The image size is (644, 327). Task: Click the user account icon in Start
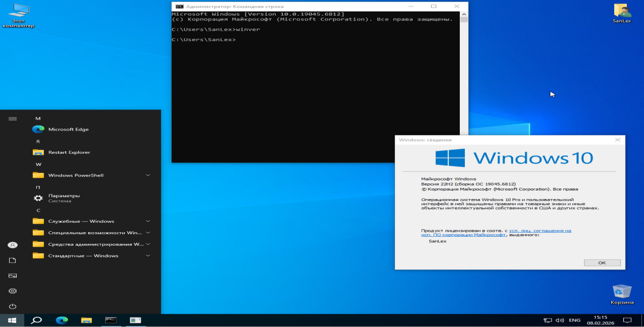(x=12, y=245)
